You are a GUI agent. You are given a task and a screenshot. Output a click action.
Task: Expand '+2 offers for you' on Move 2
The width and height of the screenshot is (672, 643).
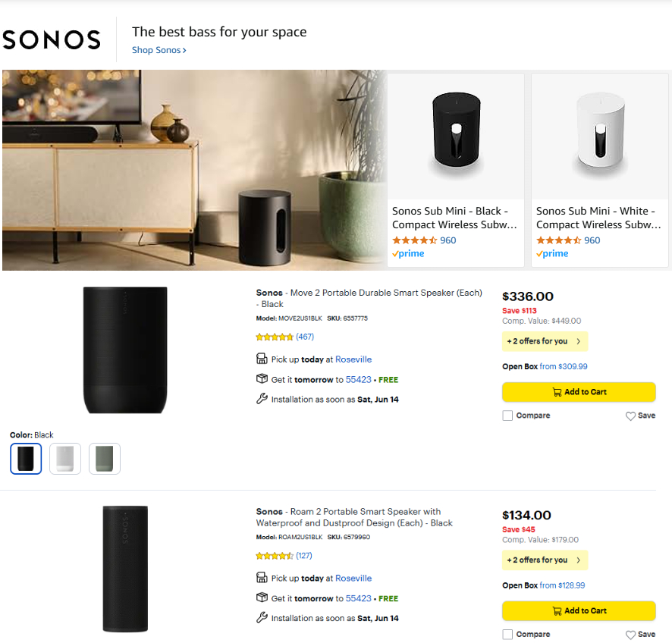(545, 341)
